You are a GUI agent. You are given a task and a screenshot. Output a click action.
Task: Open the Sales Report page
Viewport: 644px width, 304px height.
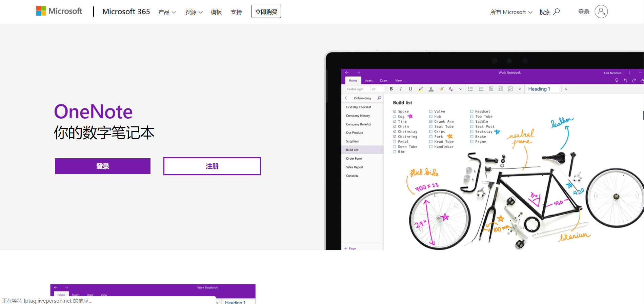tap(355, 167)
